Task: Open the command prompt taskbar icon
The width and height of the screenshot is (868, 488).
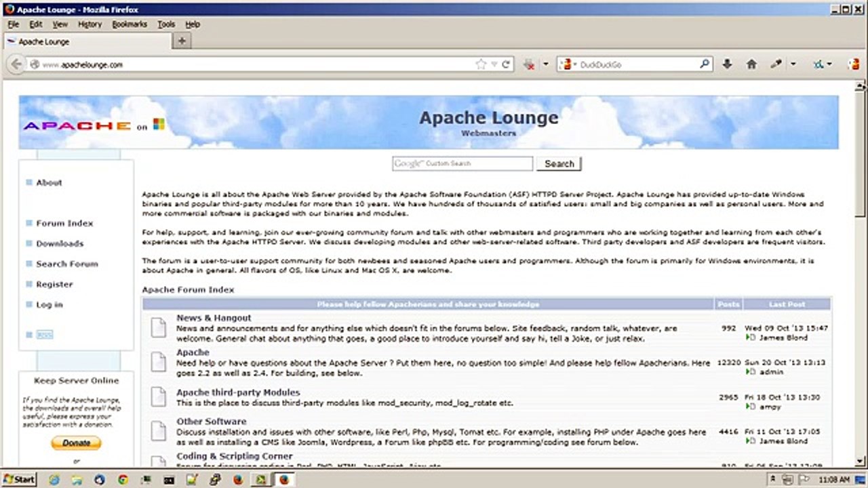Action: click(169, 479)
